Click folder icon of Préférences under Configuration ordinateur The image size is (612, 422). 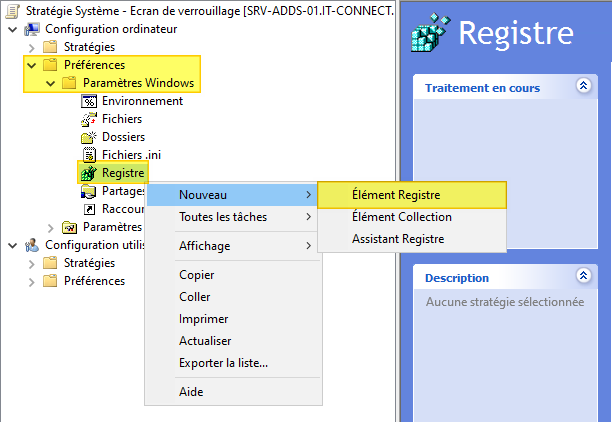click(50, 65)
